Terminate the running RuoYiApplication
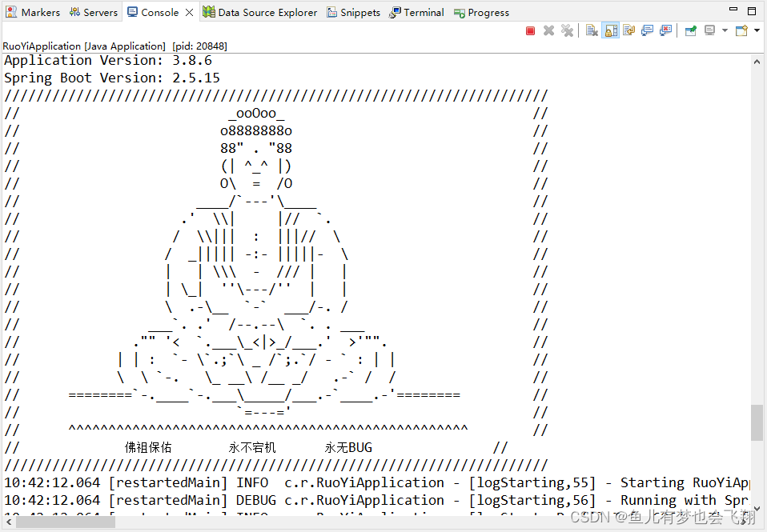This screenshot has width=767, height=532. pyautogui.click(x=530, y=31)
